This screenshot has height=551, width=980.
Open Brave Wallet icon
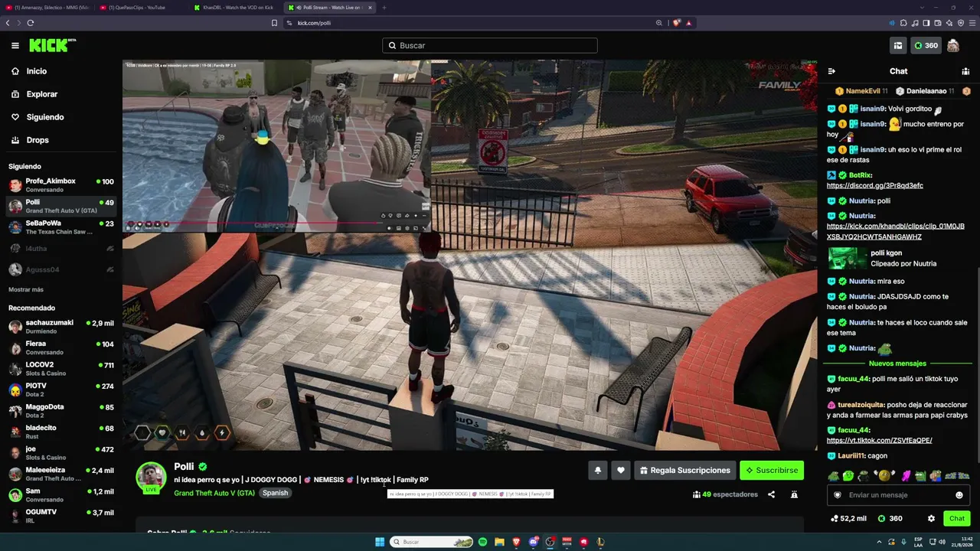(x=938, y=23)
